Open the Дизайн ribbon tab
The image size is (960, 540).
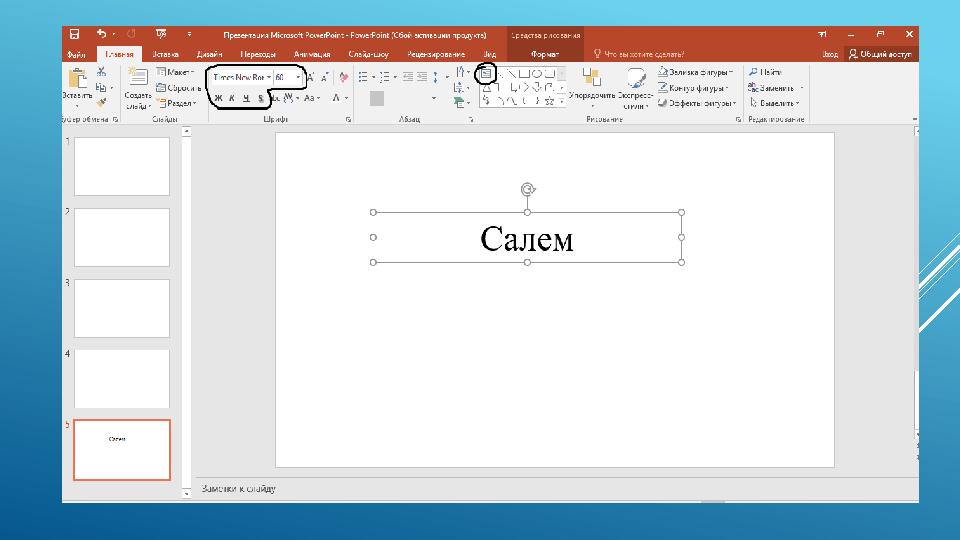tap(209, 54)
